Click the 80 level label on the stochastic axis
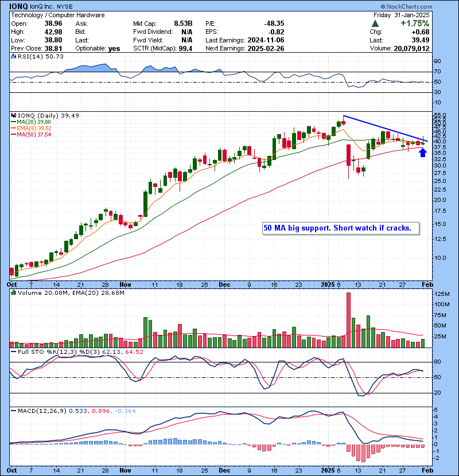459x476 pixels. [x=438, y=362]
